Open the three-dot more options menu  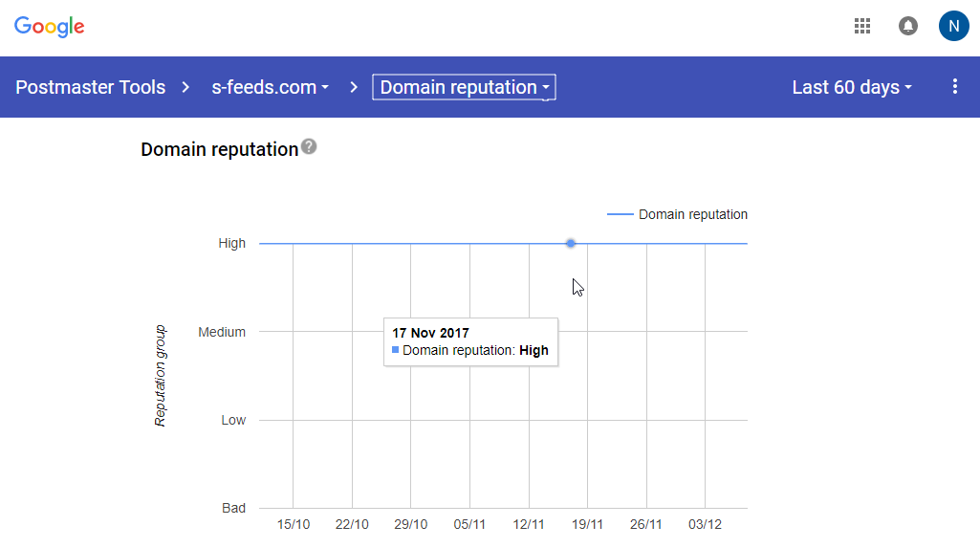coord(955,87)
